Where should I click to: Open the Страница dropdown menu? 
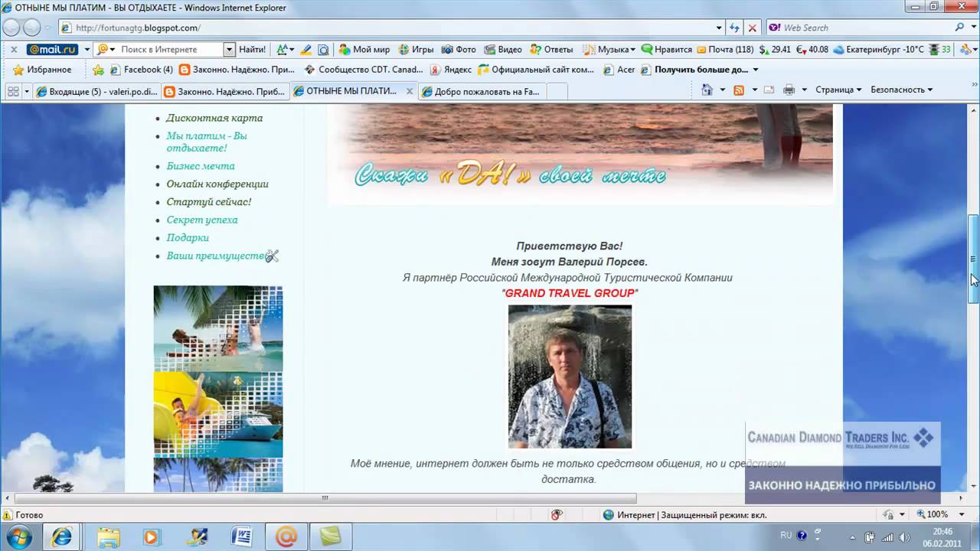[x=838, y=90]
